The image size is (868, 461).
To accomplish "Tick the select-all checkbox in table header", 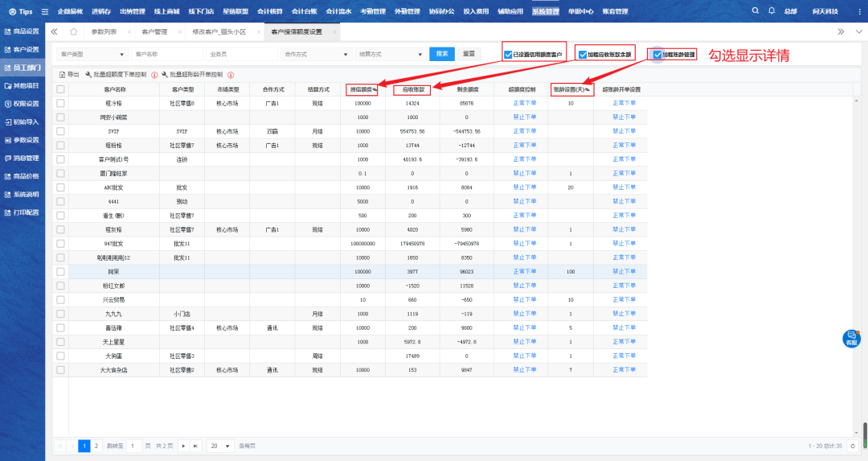I will coord(60,89).
